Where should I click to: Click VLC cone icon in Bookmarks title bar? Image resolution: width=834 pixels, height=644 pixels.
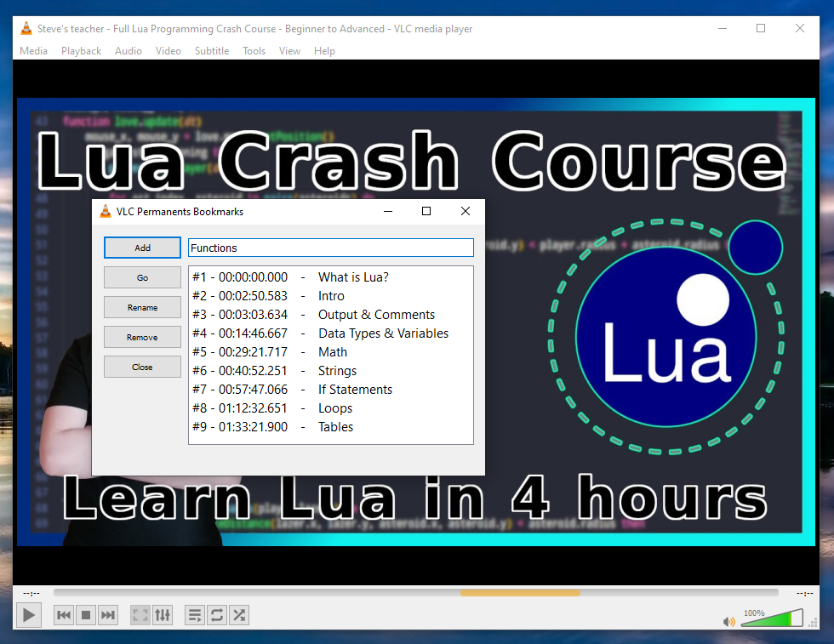106,211
